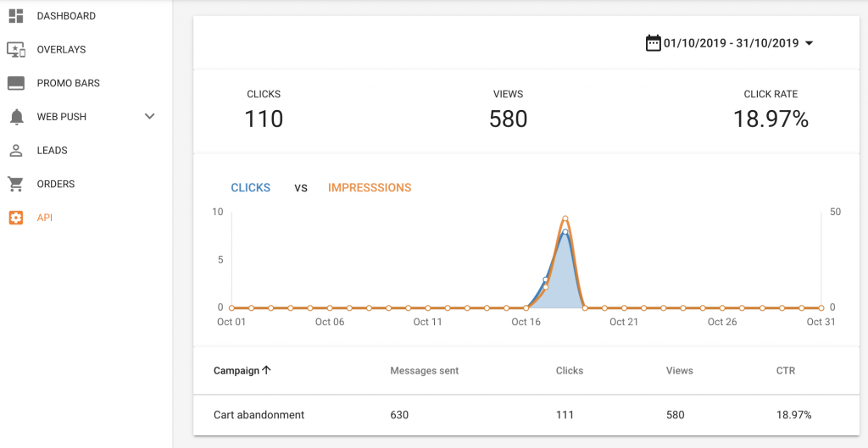Click the 18.97% CTR table cell
The height and width of the screenshot is (448, 868).
793,415
